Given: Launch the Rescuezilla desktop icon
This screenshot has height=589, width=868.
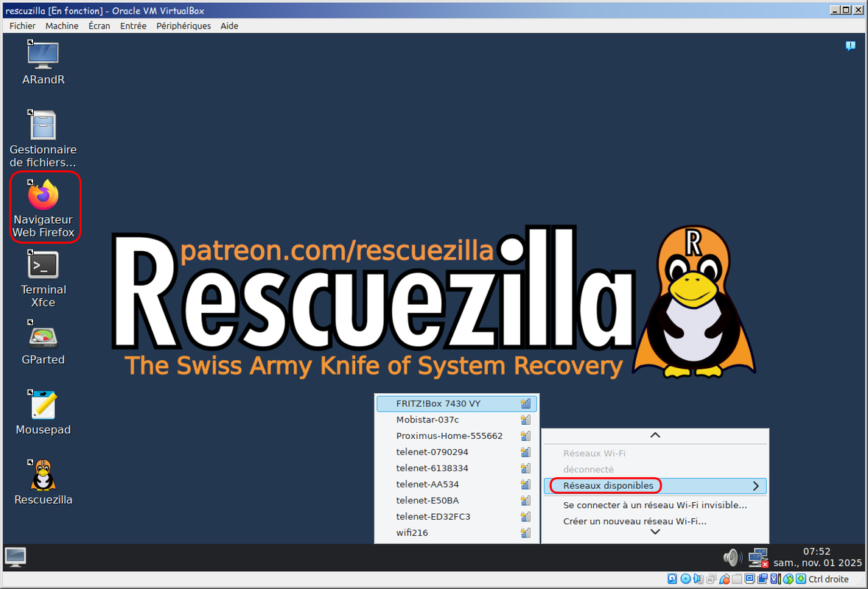Looking at the screenshot, I should pos(43,482).
